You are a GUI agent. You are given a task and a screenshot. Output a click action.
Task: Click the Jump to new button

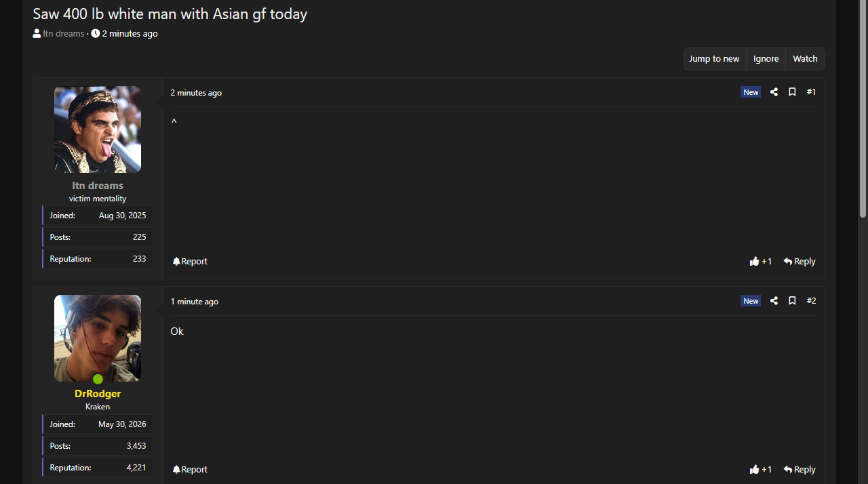(714, 59)
